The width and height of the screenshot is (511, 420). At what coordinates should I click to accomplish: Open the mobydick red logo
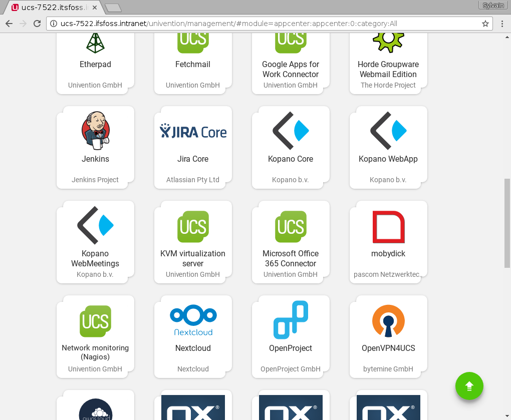click(x=388, y=227)
